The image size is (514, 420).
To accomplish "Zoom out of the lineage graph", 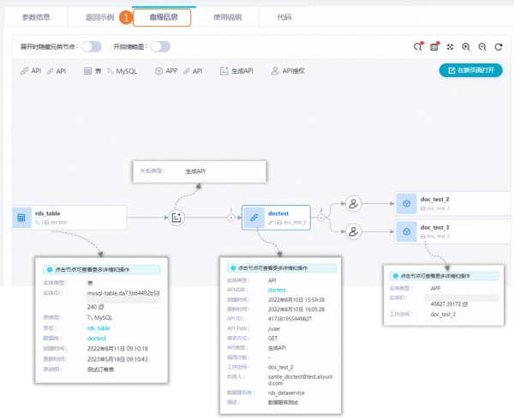I will (483, 47).
